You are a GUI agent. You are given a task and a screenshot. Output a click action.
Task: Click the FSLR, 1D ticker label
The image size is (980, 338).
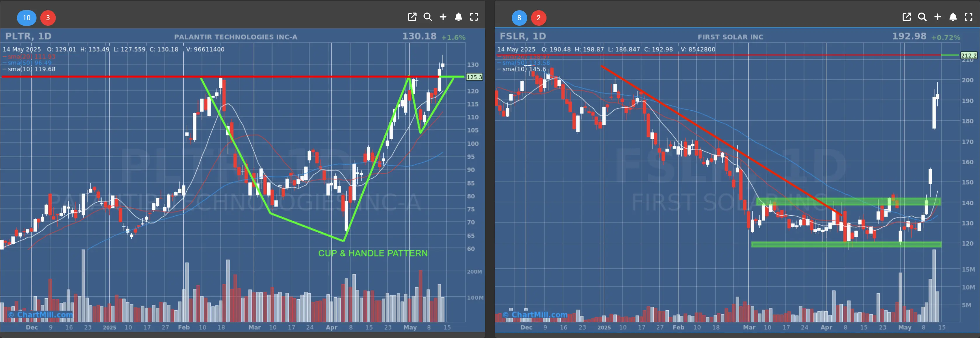click(x=523, y=36)
